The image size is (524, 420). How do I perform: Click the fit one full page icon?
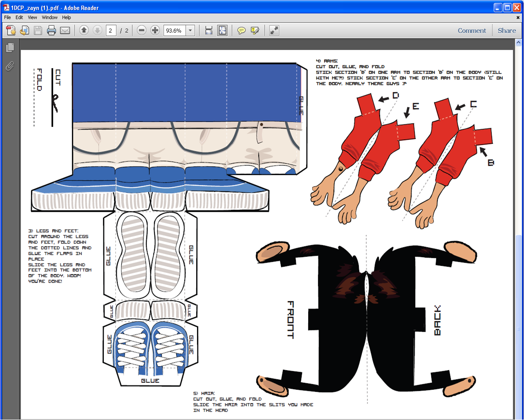click(222, 30)
